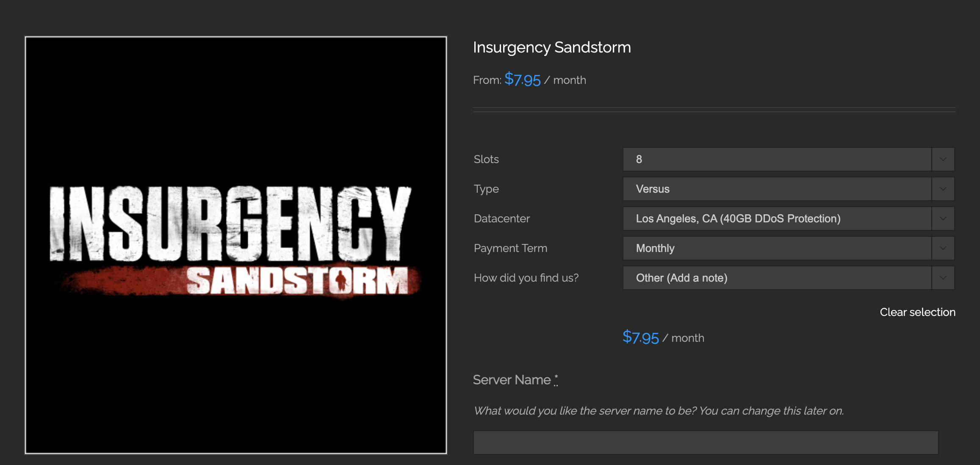This screenshot has width=980, height=465.
Task: Click the Clear selection link
Action: tap(917, 312)
